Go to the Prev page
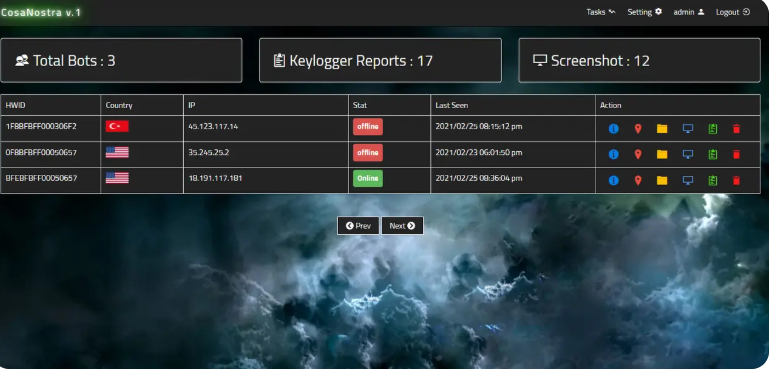 pyautogui.click(x=358, y=226)
